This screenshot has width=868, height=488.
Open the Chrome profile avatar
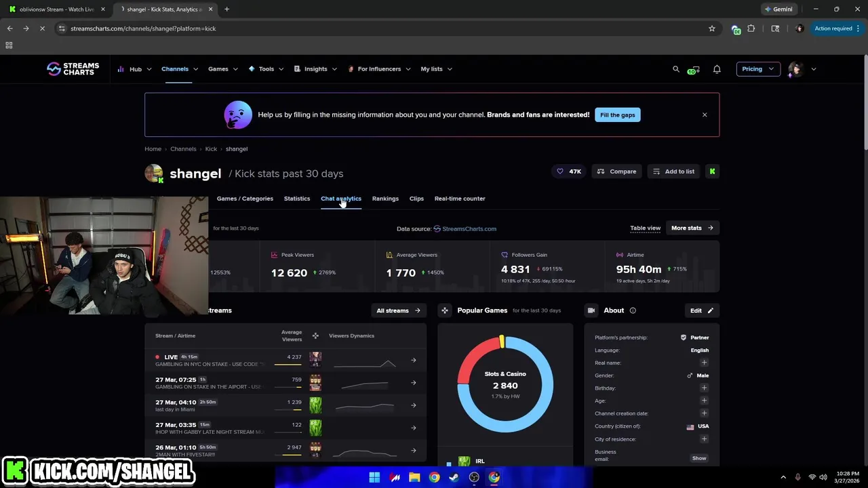[800, 28]
